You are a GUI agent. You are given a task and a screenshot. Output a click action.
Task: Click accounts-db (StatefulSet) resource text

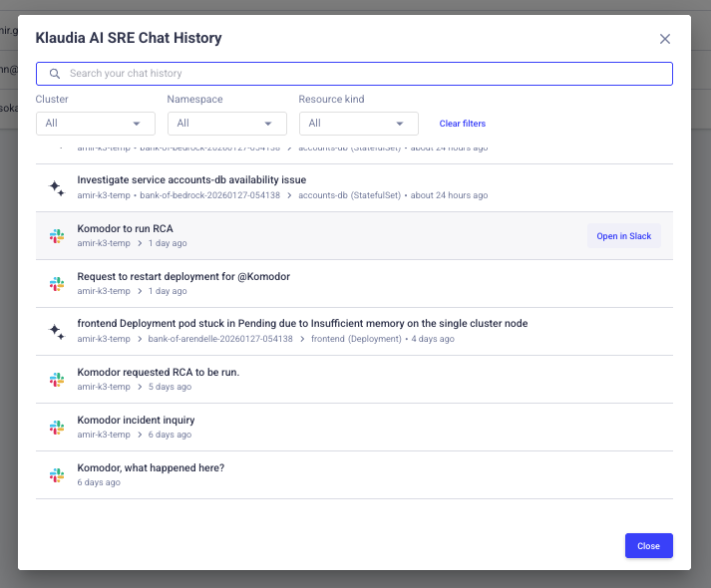(x=350, y=195)
